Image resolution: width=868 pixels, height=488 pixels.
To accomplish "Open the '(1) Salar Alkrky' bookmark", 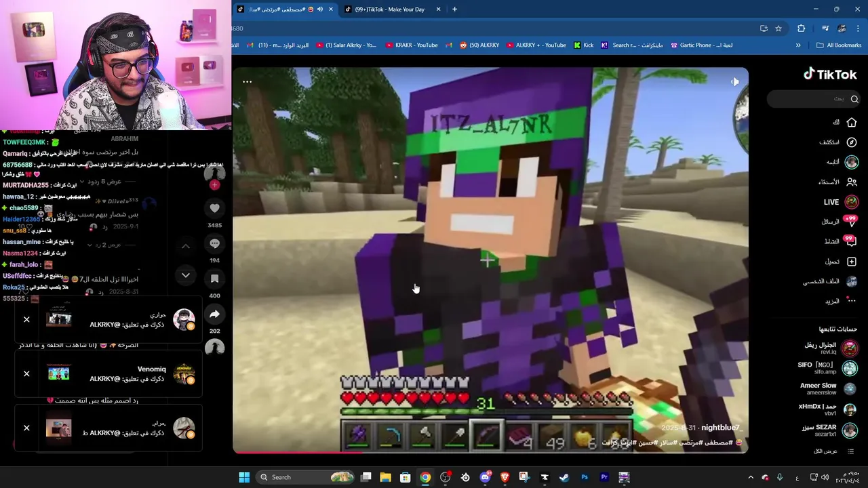I will 346,45.
